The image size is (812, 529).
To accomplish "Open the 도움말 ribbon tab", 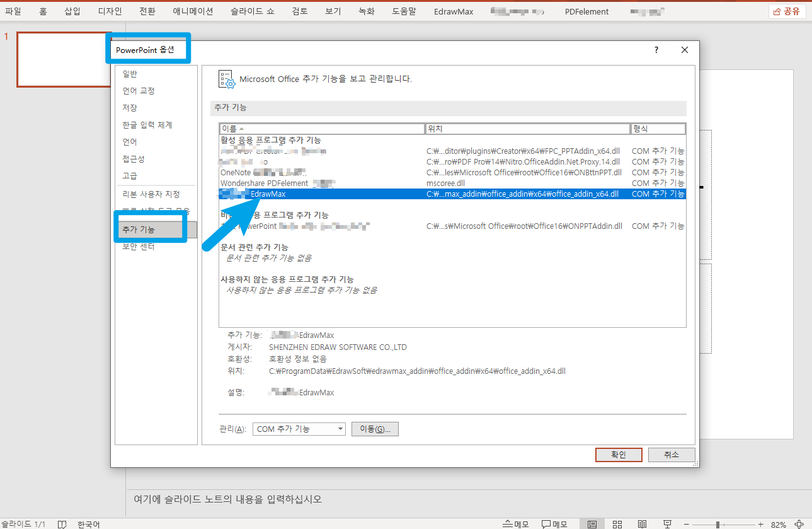I will coord(404,11).
